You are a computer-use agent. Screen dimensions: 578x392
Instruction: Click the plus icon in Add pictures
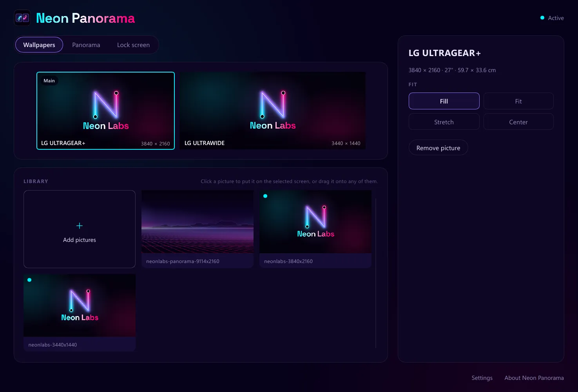tap(80, 226)
